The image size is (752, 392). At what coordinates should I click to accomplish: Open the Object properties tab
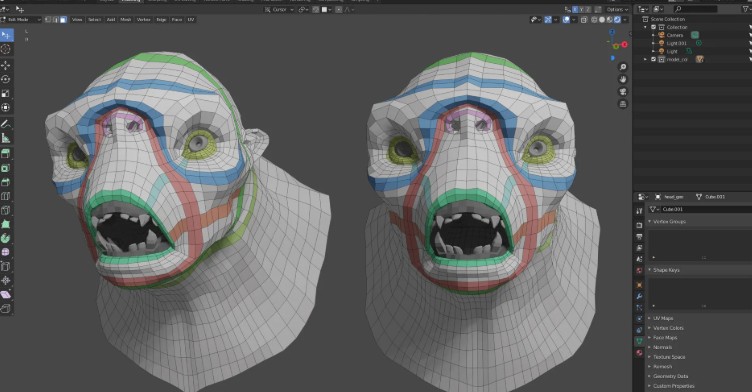[639, 285]
